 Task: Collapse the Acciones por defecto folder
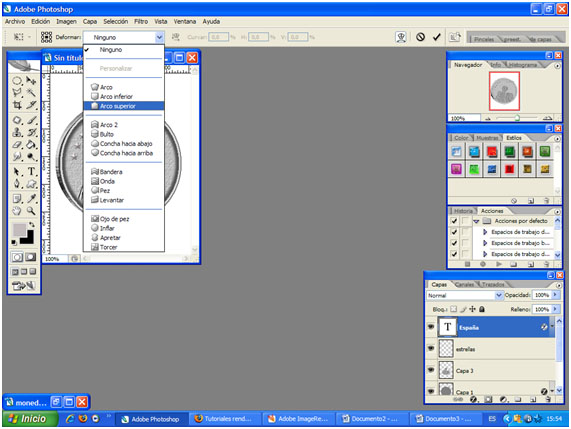tap(476, 221)
